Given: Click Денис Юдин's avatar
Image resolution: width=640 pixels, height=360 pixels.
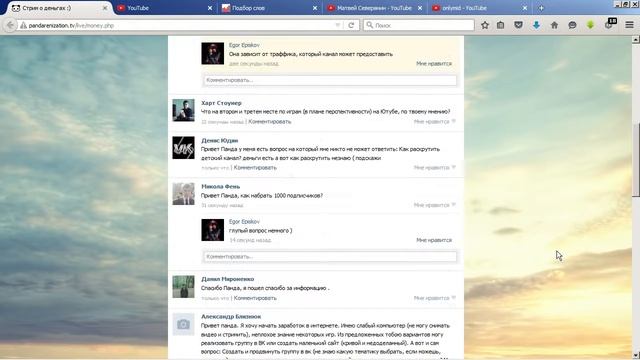Looking at the screenshot, I should 183,148.
